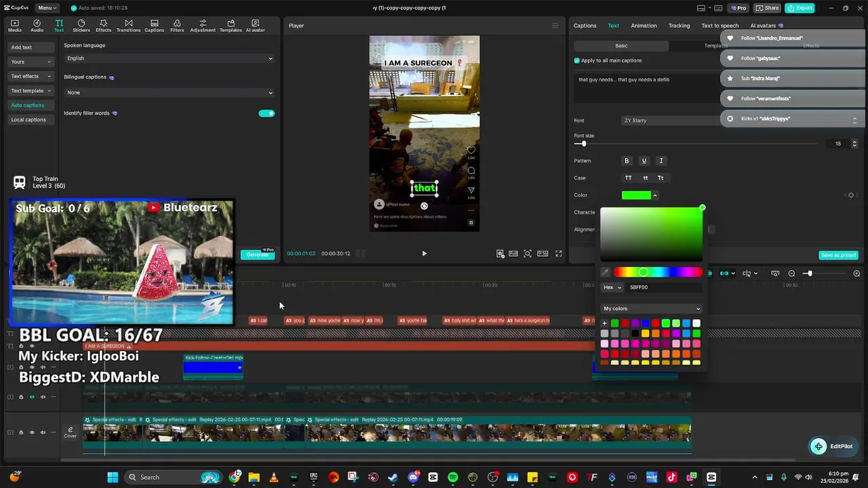Click the eyedropper color picker icon

(606, 272)
